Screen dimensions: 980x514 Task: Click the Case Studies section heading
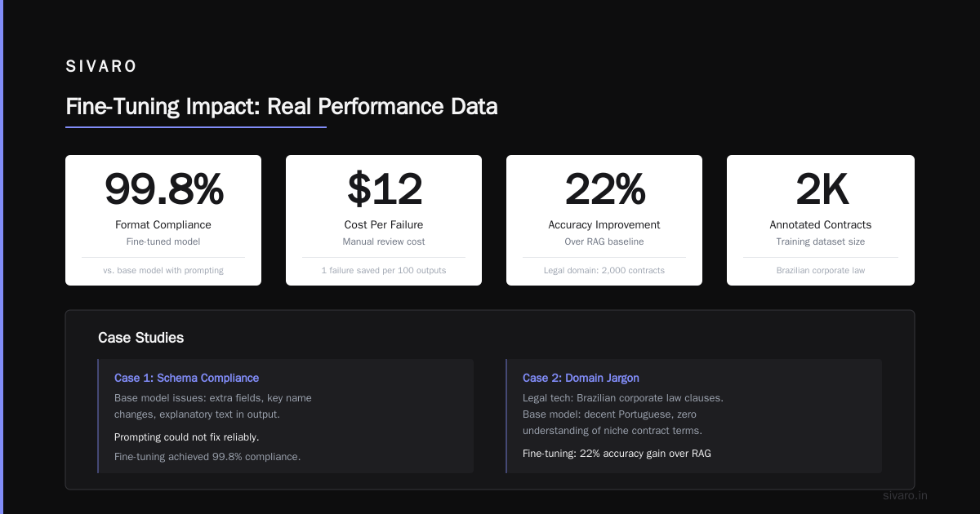point(140,338)
